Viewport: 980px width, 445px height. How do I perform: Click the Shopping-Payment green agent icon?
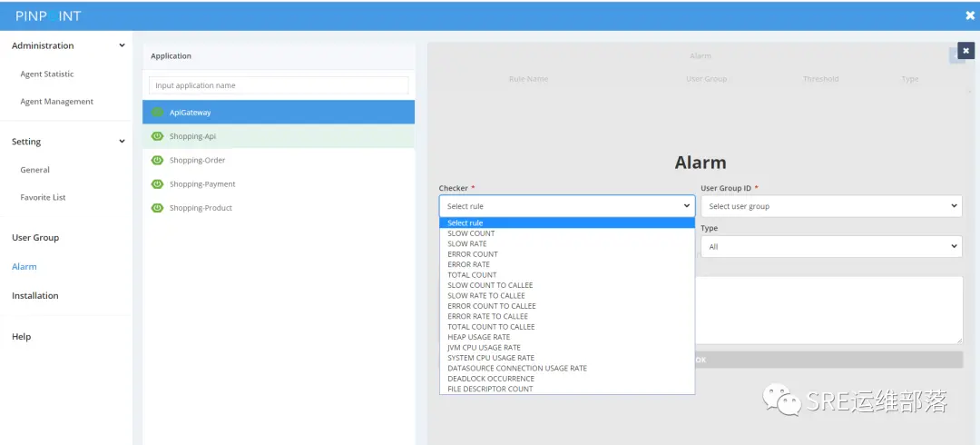click(x=158, y=184)
